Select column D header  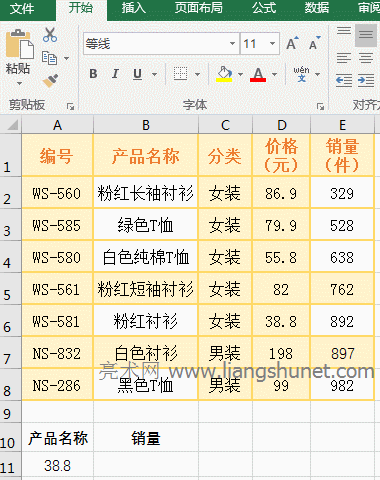point(282,125)
